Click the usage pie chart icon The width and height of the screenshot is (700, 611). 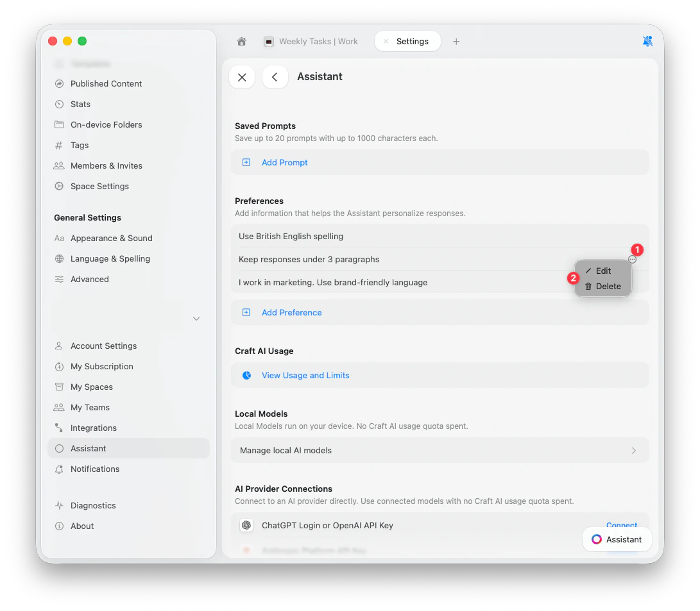[x=246, y=376]
